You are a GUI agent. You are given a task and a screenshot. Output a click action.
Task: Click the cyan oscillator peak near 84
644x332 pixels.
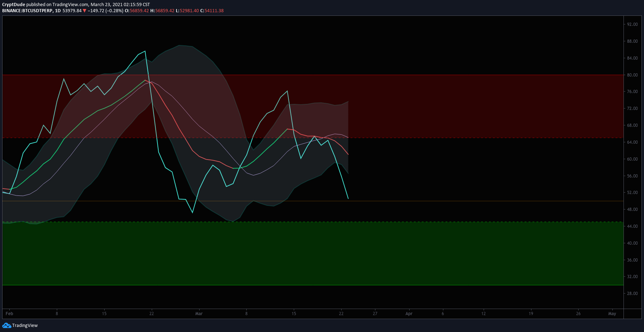click(145, 51)
